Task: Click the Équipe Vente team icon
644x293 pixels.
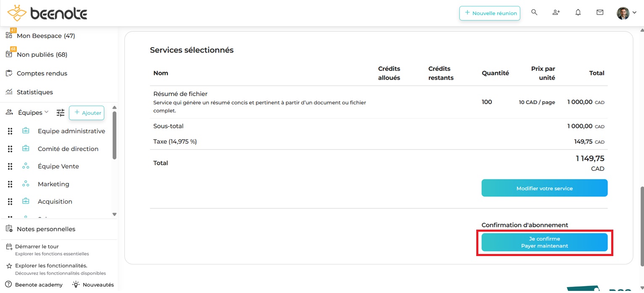Action: pyautogui.click(x=26, y=166)
